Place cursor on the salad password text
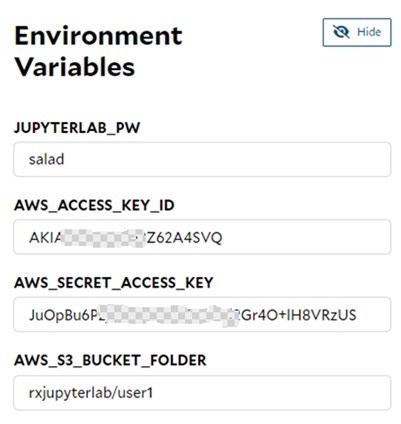401x424 pixels. pos(46,159)
